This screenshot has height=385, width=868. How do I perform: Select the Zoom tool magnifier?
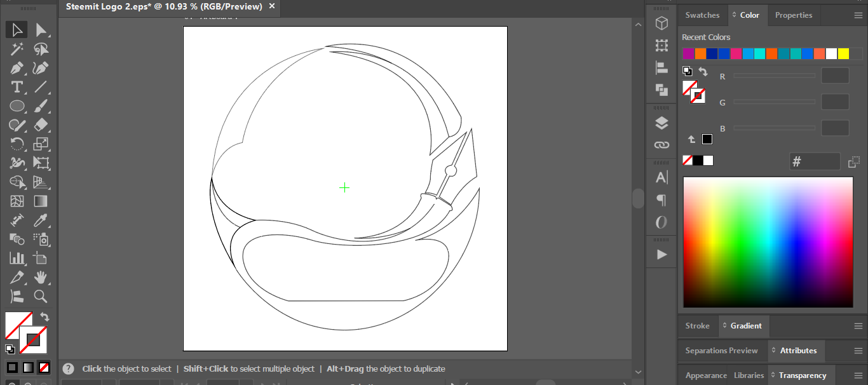(41, 297)
